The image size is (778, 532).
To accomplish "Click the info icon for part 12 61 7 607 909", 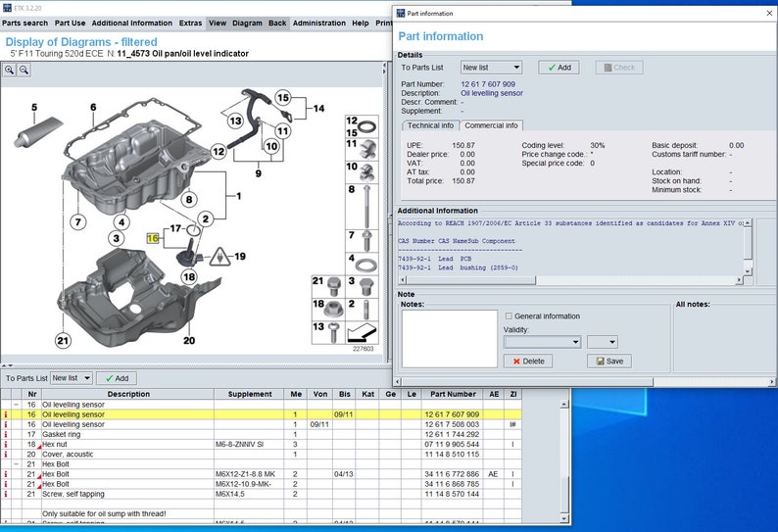I will pos(6,414).
